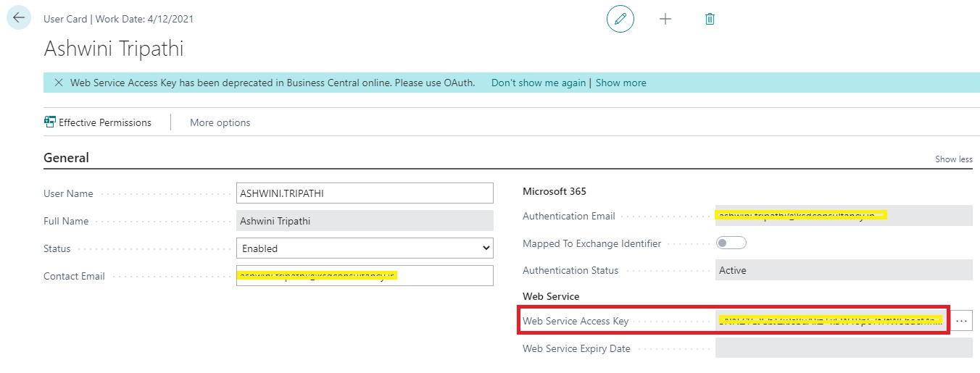Click the "Show more" notification link

point(620,83)
